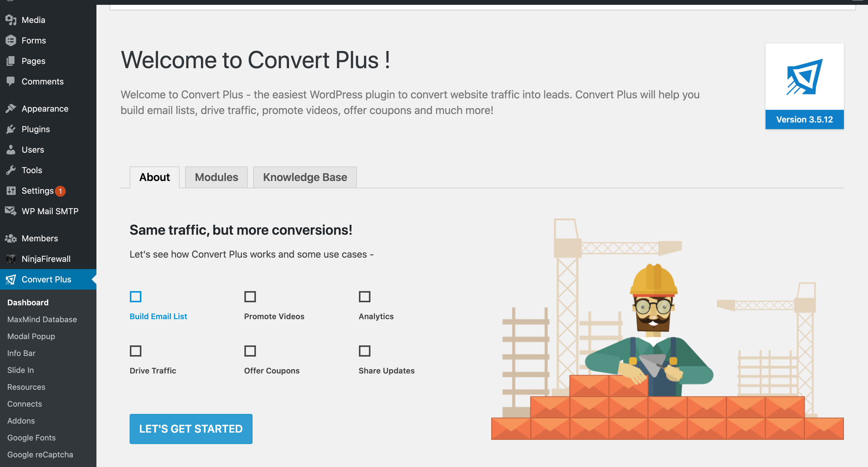Open the Resources submenu item

coord(26,387)
